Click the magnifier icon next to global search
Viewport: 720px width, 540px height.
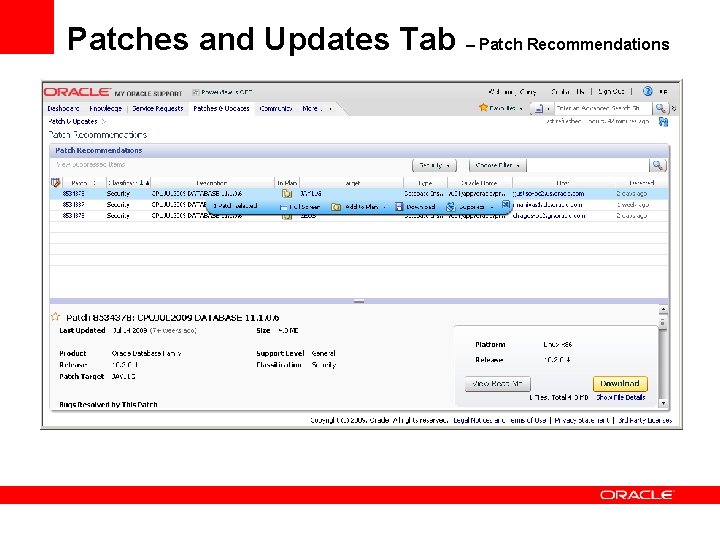click(x=660, y=108)
